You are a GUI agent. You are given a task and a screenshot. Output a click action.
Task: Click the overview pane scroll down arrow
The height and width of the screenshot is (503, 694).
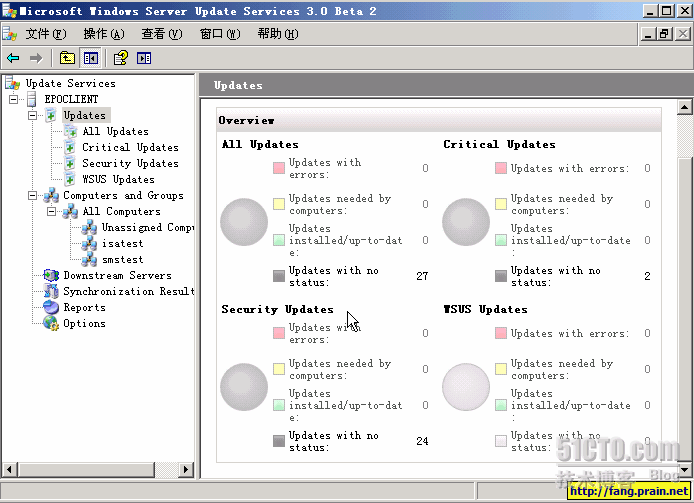684,469
